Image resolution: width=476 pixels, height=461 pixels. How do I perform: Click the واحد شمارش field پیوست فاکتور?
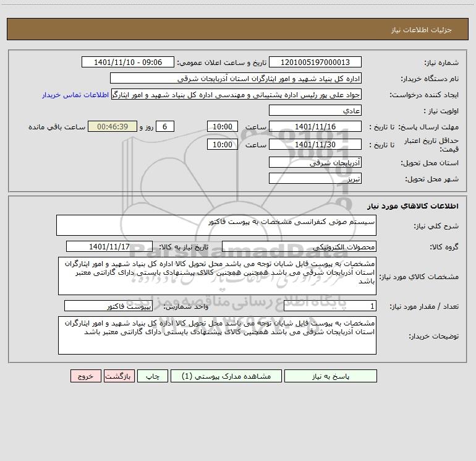click(108, 306)
